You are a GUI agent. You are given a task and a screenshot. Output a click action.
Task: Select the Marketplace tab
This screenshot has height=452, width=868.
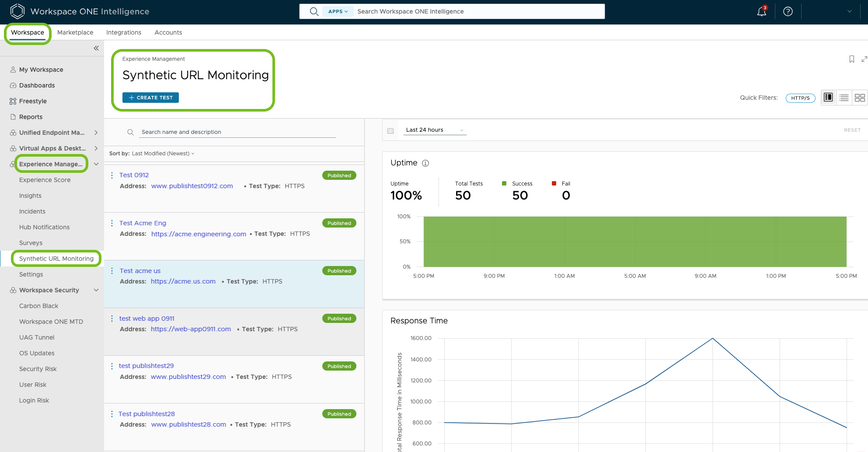(x=75, y=32)
